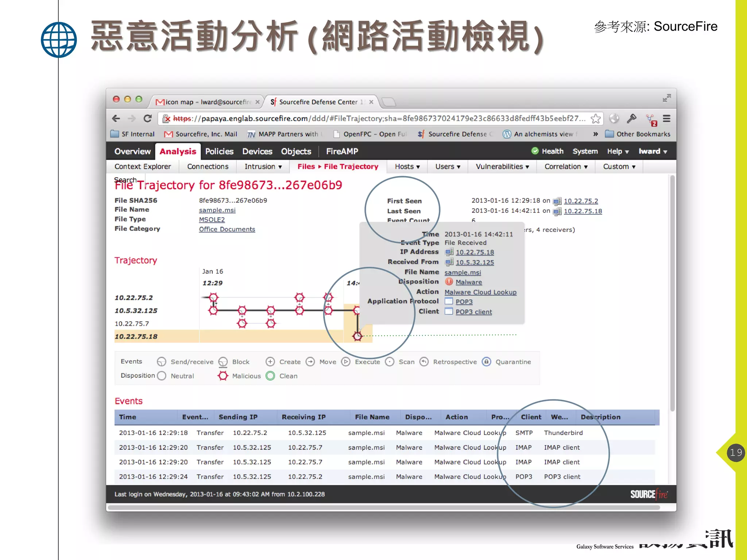
Task: Switch to the Objects tab
Action: click(x=296, y=151)
